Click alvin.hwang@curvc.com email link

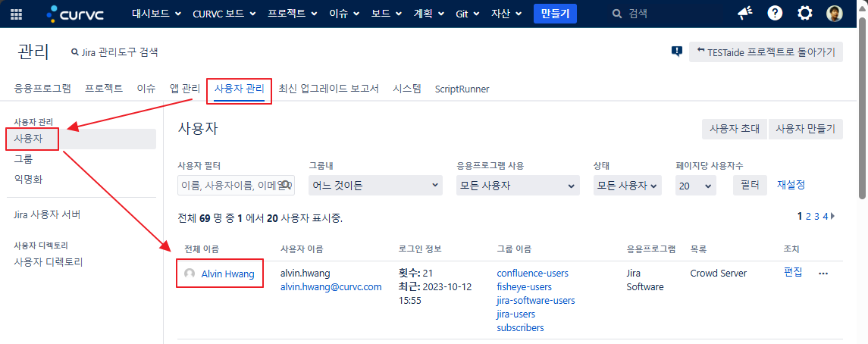tap(331, 286)
